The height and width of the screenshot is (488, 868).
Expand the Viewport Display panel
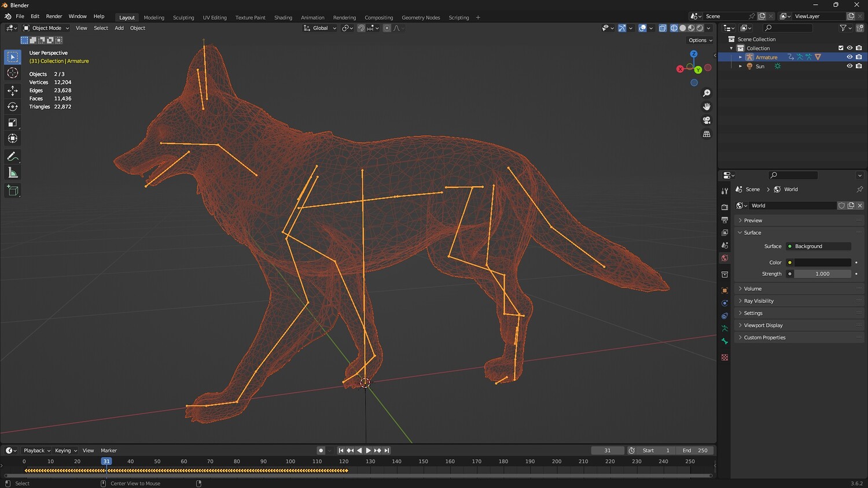pos(799,325)
